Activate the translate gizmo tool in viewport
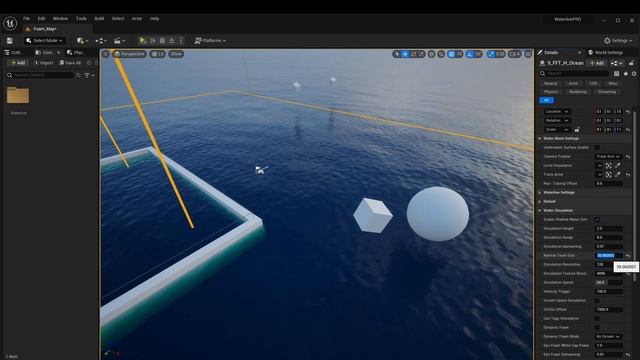The image size is (640, 360). 405,54
